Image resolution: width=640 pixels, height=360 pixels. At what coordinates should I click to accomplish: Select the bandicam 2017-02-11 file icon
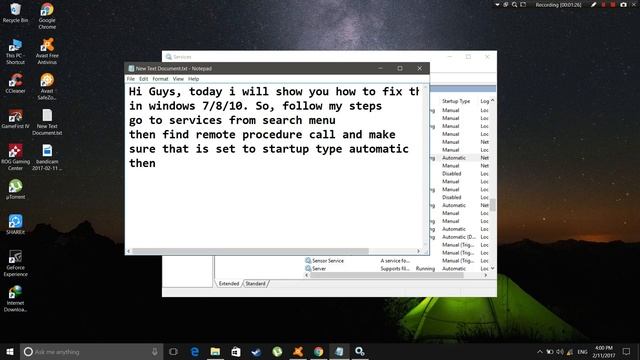47,158
